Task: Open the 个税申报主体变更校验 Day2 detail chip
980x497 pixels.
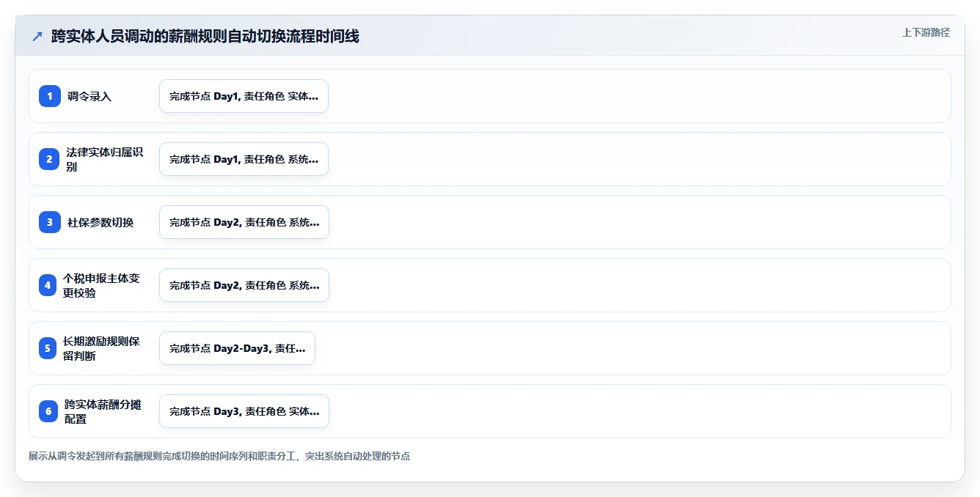Action: pyautogui.click(x=244, y=285)
